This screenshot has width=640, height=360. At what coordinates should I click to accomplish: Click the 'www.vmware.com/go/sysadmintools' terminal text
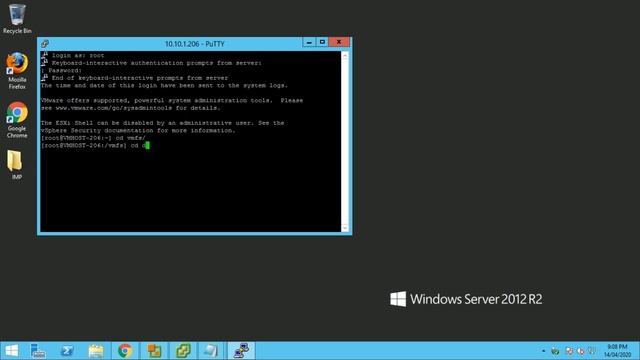point(113,108)
